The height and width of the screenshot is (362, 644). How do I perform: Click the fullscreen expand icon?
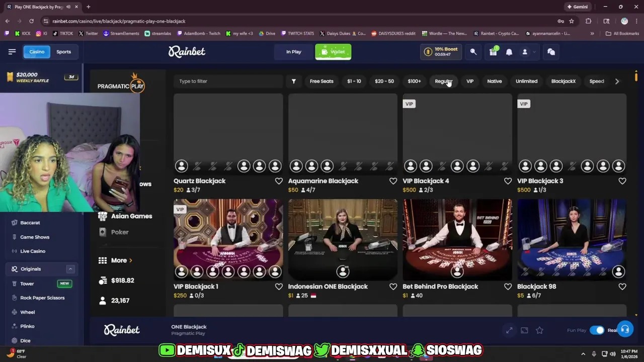click(509, 330)
